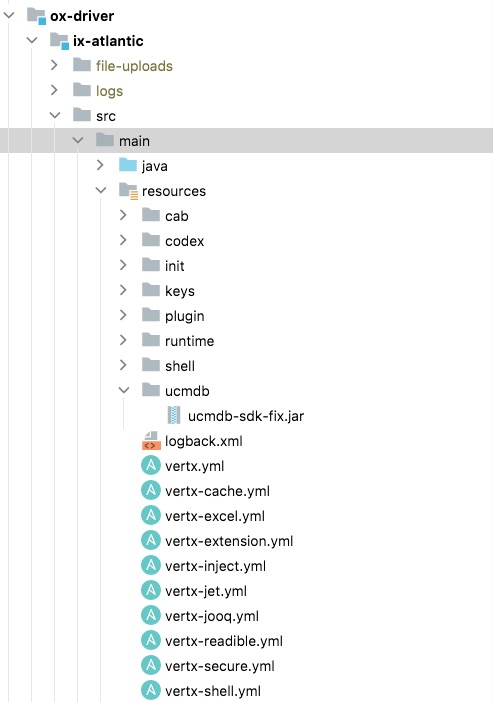Viewport: 493px width, 702px height.
Task: Select the codex folder
Action: pos(184,241)
